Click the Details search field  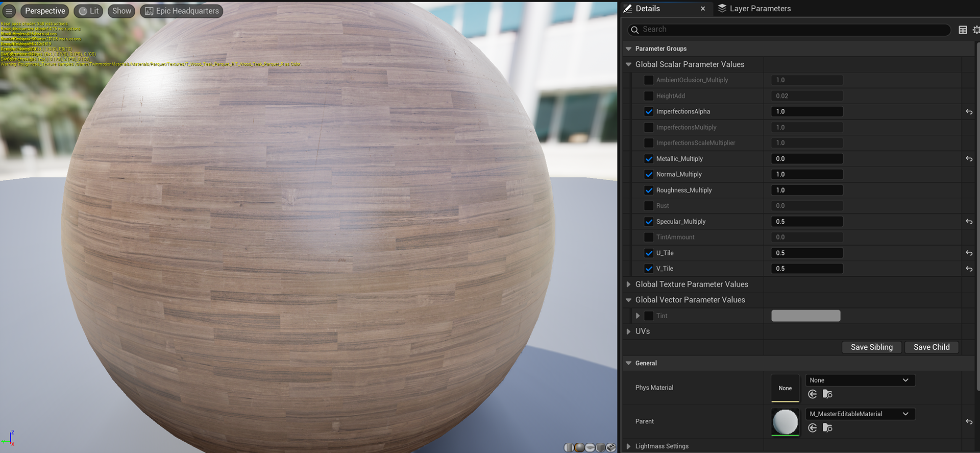tap(789, 30)
